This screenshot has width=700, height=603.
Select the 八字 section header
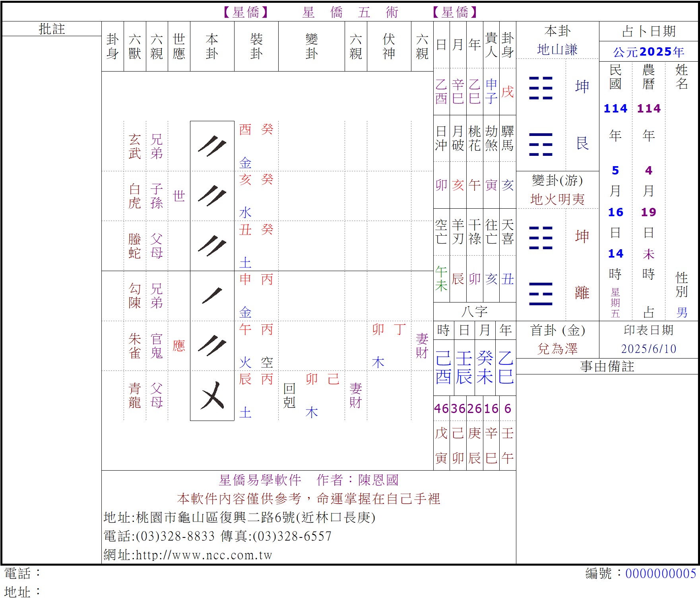point(474,312)
